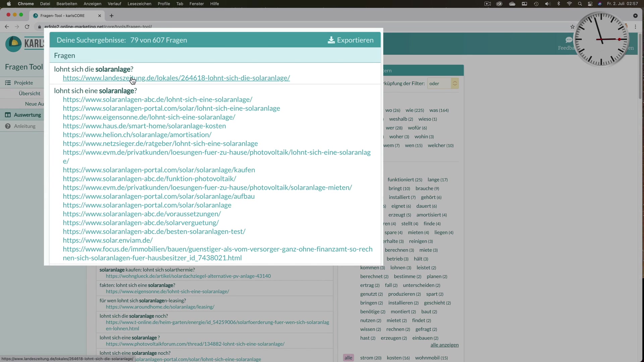
Task: Open solaranlagen-abc.de solarverguetung link
Action: (x=141, y=223)
